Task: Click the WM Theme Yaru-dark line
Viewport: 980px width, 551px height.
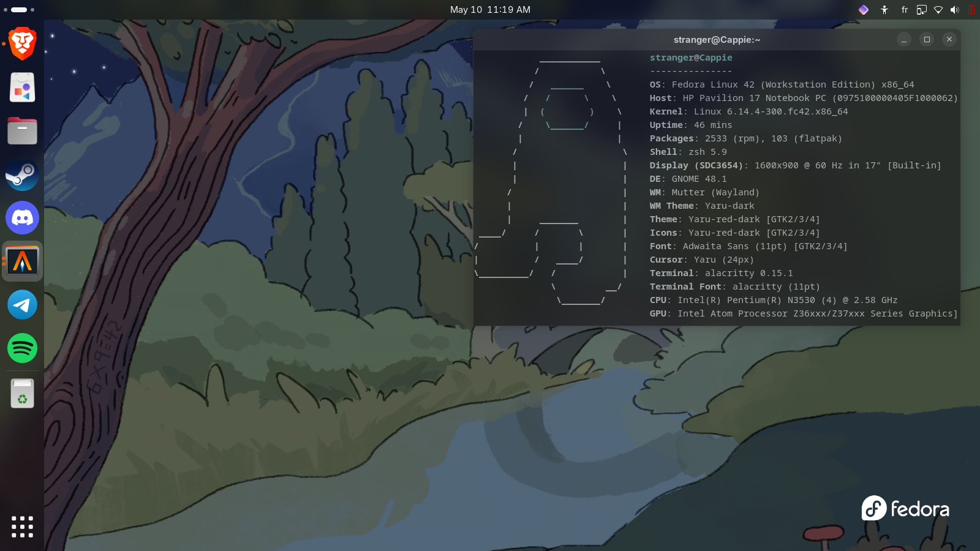Action: (x=702, y=206)
